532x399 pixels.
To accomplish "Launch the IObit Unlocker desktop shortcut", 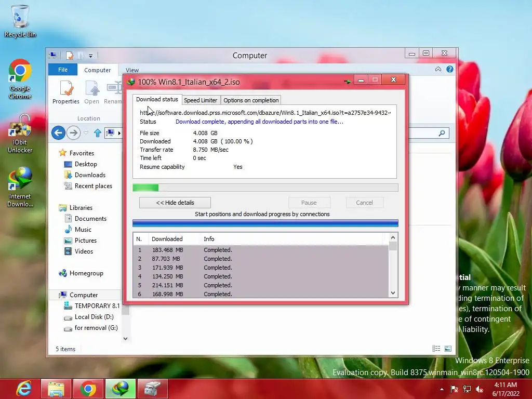I will [20, 134].
